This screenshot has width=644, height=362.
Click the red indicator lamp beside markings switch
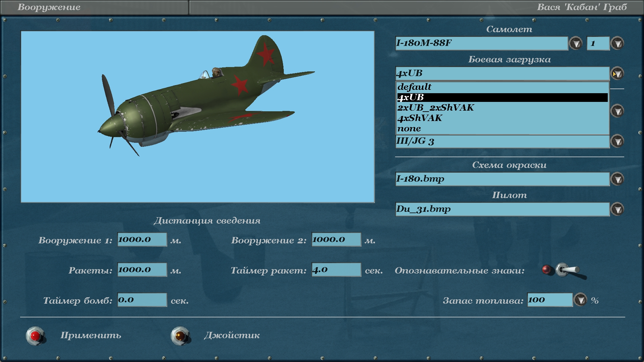pyautogui.click(x=546, y=269)
